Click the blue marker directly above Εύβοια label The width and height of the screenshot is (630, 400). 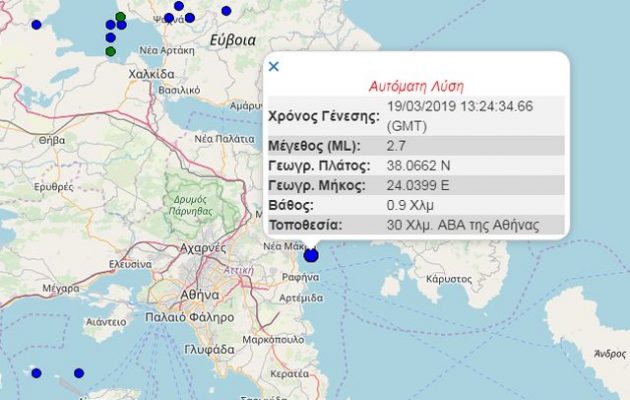[x=226, y=11]
